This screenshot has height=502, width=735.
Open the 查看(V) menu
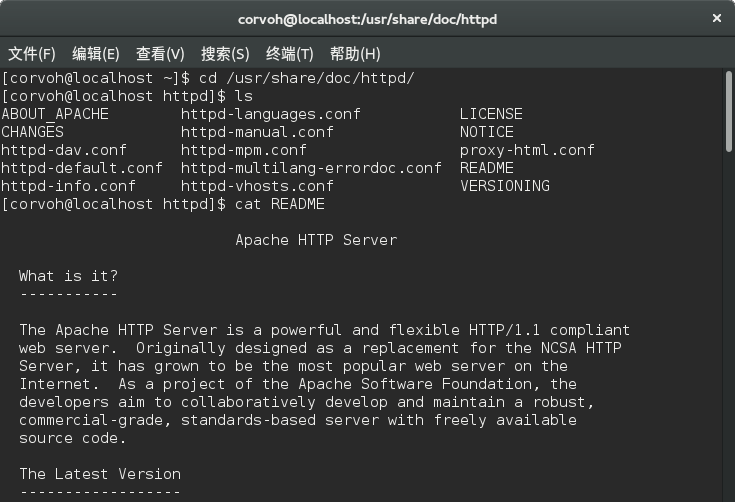160,54
